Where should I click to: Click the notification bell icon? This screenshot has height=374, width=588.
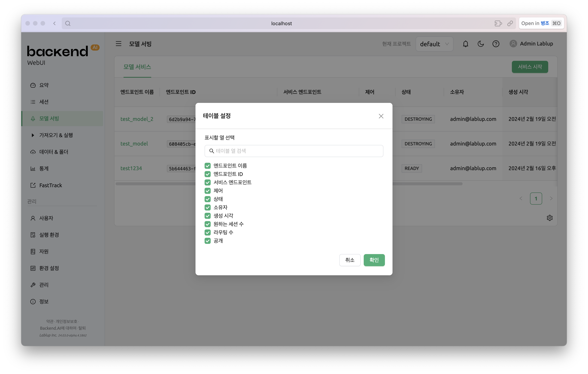[x=465, y=44]
